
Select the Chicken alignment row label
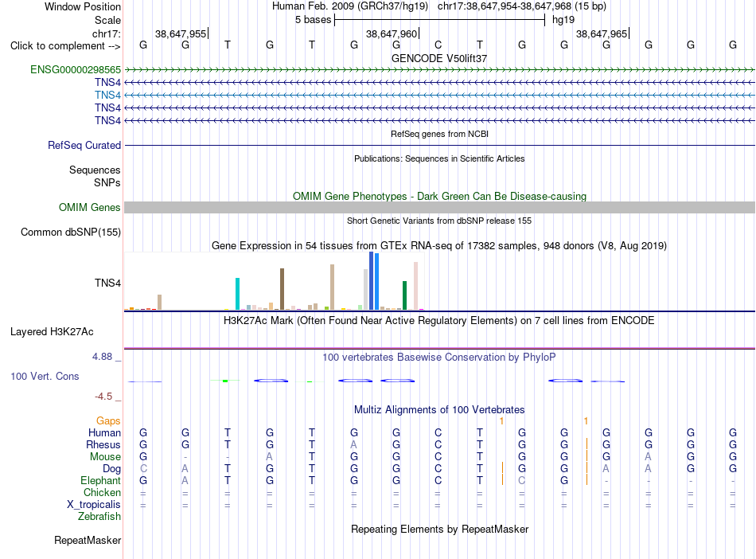102,492
